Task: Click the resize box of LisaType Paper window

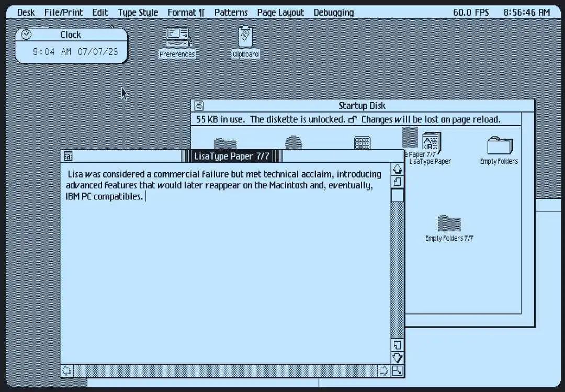Action: (x=397, y=371)
